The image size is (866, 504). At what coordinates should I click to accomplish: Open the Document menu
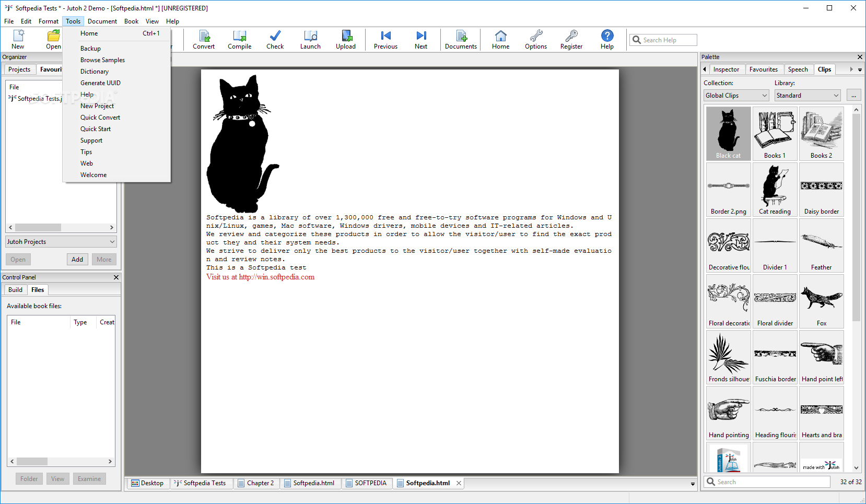point(102,21)
